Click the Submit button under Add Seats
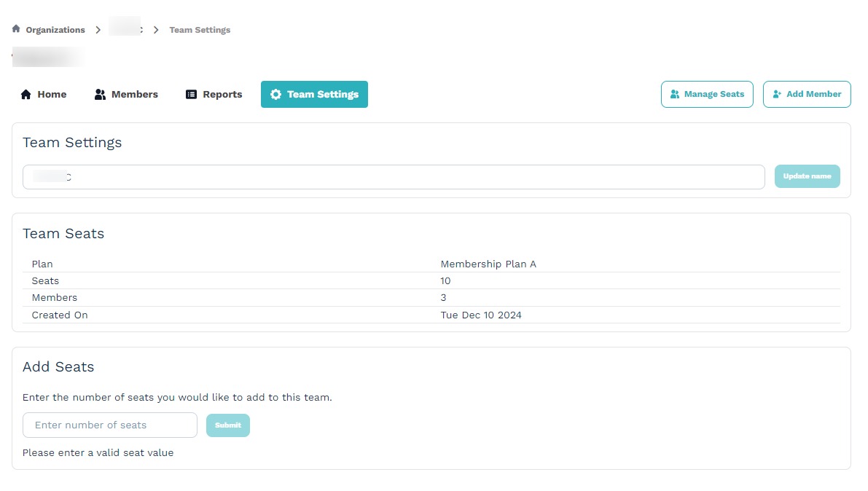This screenshot has width=868, height=491. point(227,425)
